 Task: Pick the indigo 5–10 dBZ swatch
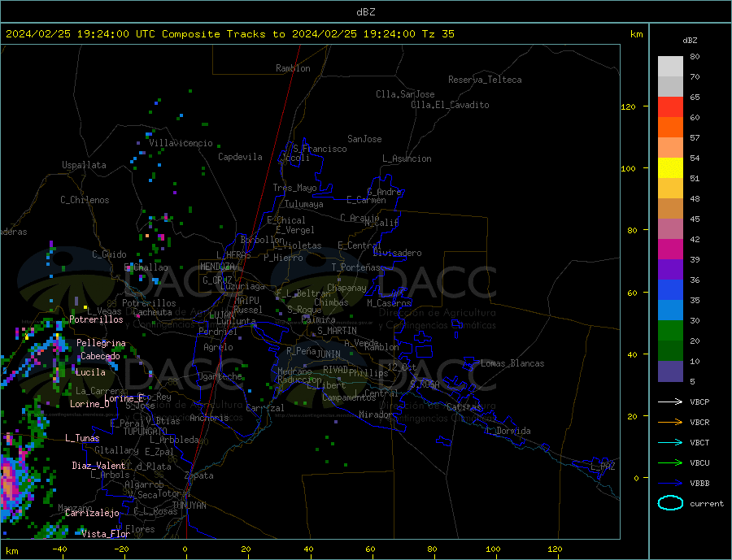(670, 371)
